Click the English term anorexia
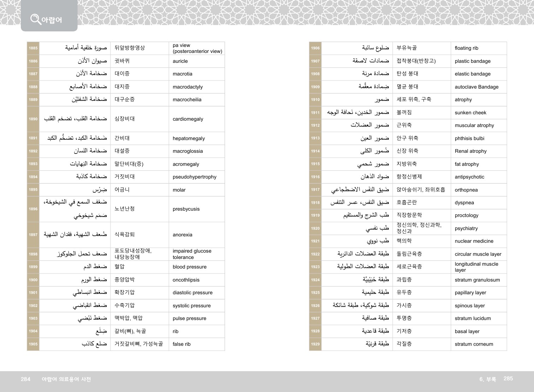The image size is (534, 392). pos(182,235)
